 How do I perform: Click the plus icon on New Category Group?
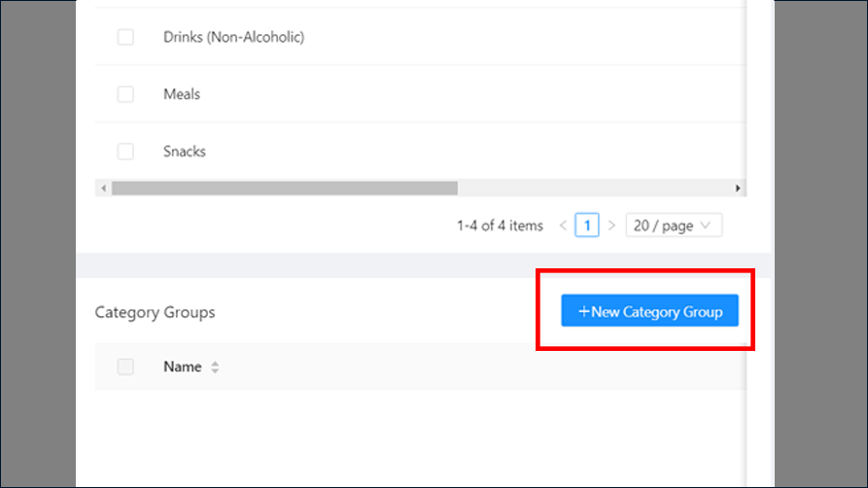[x=583, y=311]
